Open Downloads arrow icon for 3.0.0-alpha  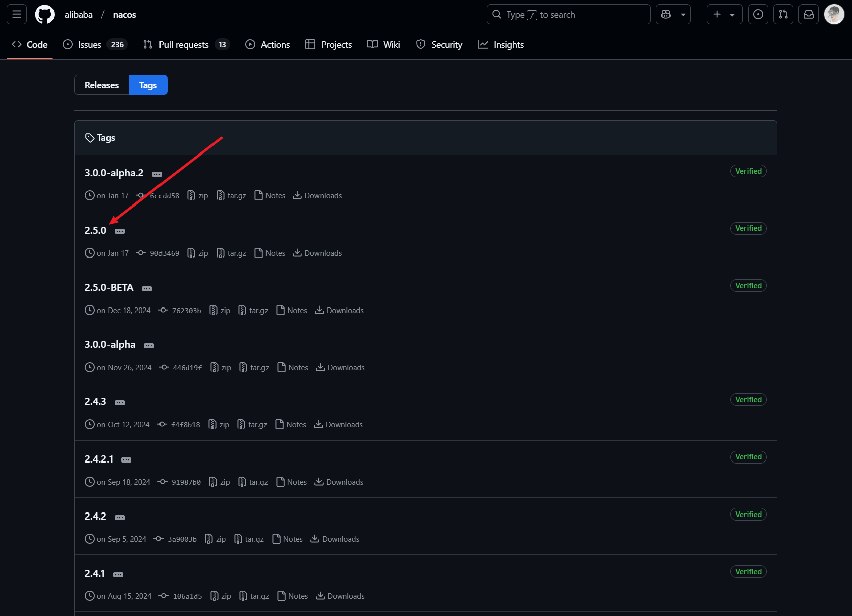coord(321,367)
